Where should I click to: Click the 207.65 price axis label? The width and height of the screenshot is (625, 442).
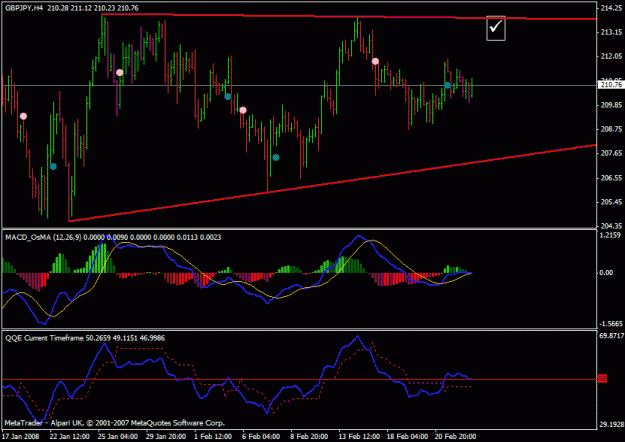click(x=611, y=153)
